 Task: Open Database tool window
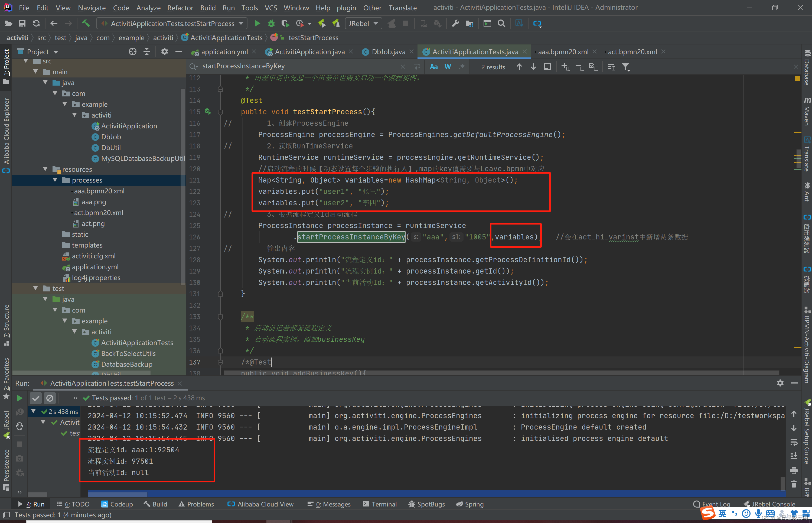807,68
